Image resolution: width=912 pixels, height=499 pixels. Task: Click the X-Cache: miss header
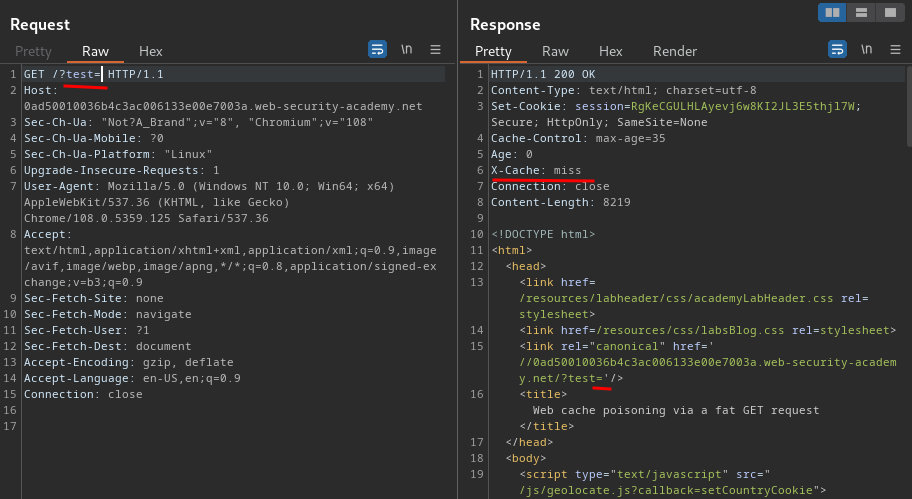pyautogui.click(x=536, y=170)
